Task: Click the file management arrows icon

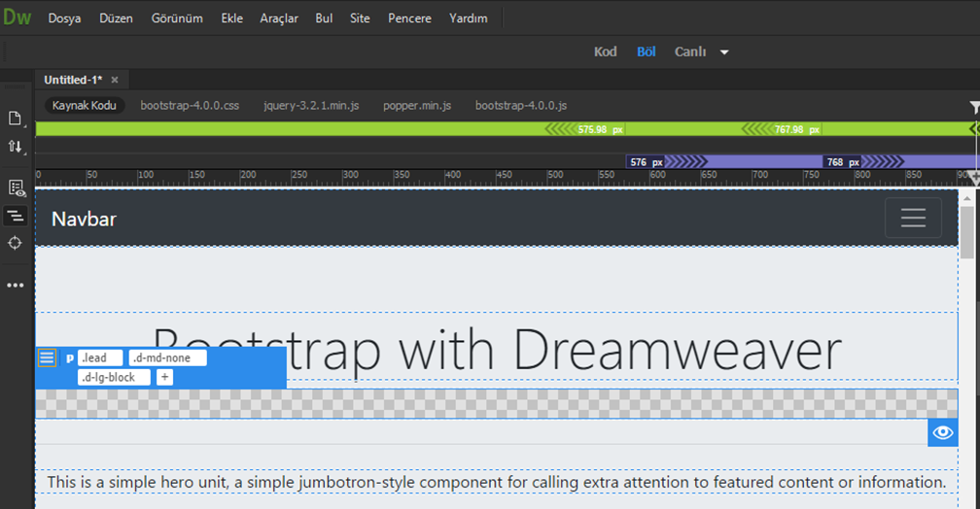Action: (15, 147)
